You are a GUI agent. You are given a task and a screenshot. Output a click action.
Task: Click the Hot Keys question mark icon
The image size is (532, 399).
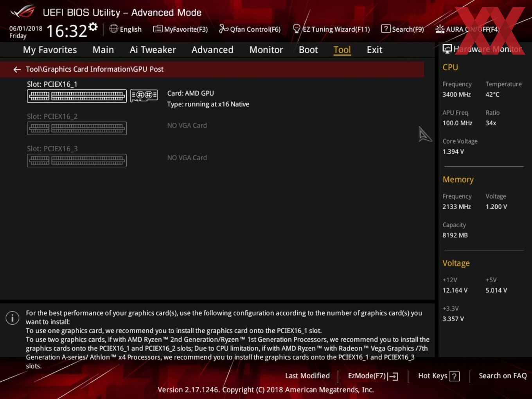(454, 376)
